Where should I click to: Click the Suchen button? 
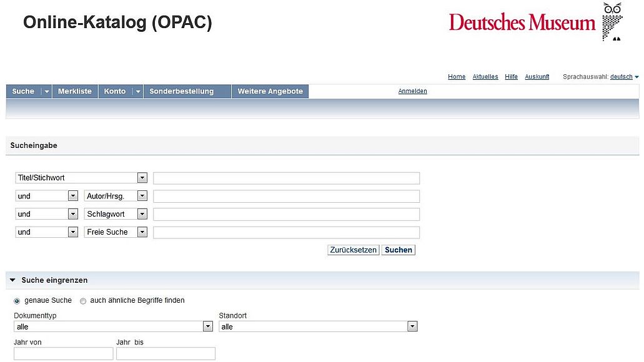(x=398, y=250)
